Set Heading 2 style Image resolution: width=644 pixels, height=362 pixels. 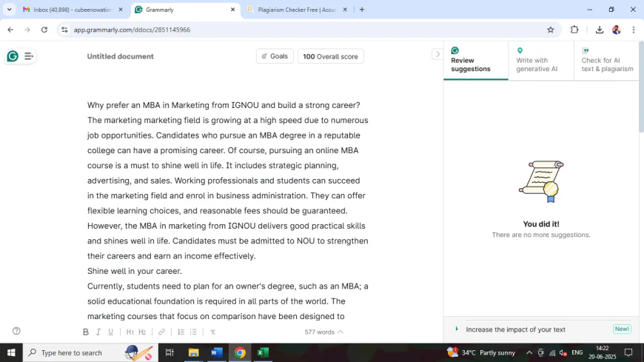point(142,332)
